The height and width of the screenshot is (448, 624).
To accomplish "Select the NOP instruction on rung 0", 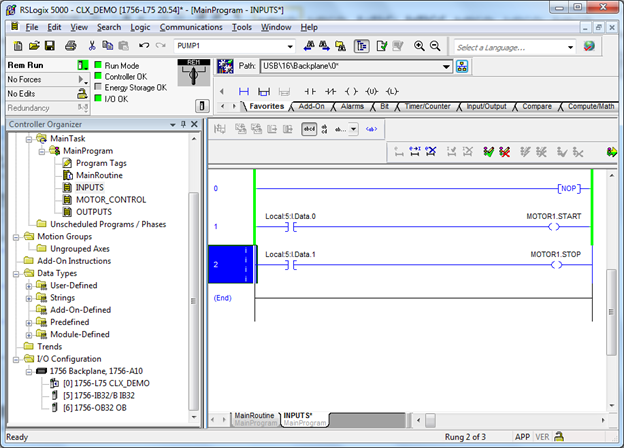I will [569, 189].
